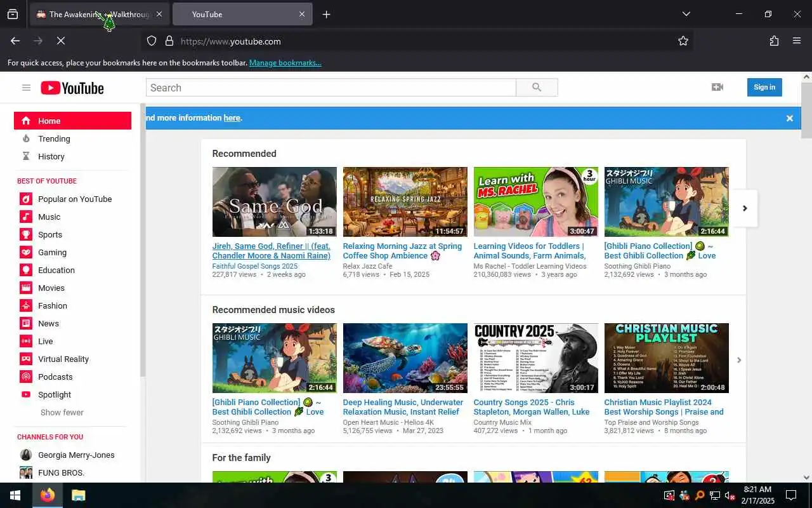Click the Sign in button
Viewport: 812px width, 508px height.
(x=764, y=87)
